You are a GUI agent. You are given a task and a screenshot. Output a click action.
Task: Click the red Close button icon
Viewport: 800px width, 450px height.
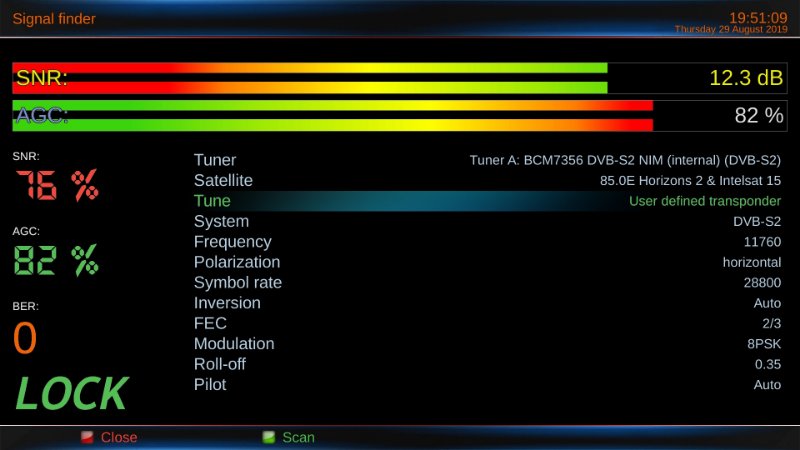coord(87,437)
